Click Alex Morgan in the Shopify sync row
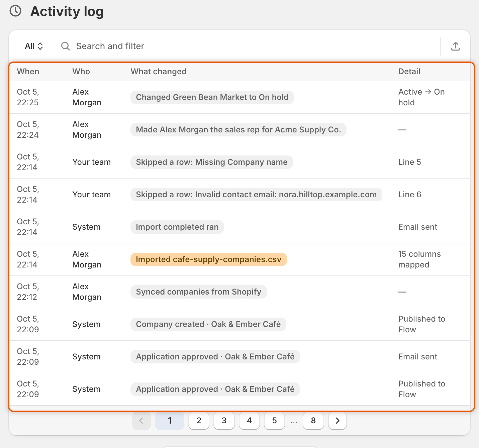The height and width of the screenshot is (448, 479). coord(87,292)
